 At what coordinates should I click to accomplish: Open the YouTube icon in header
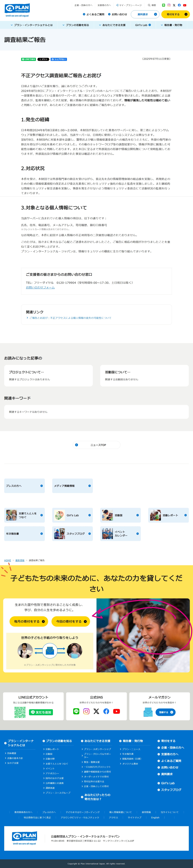[x=185, y=5]
